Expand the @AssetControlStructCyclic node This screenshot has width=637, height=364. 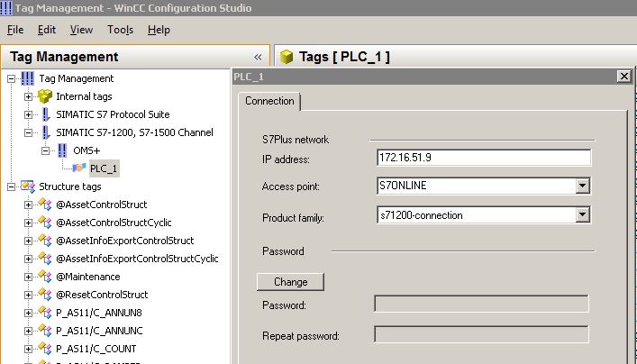coord(28,223)
